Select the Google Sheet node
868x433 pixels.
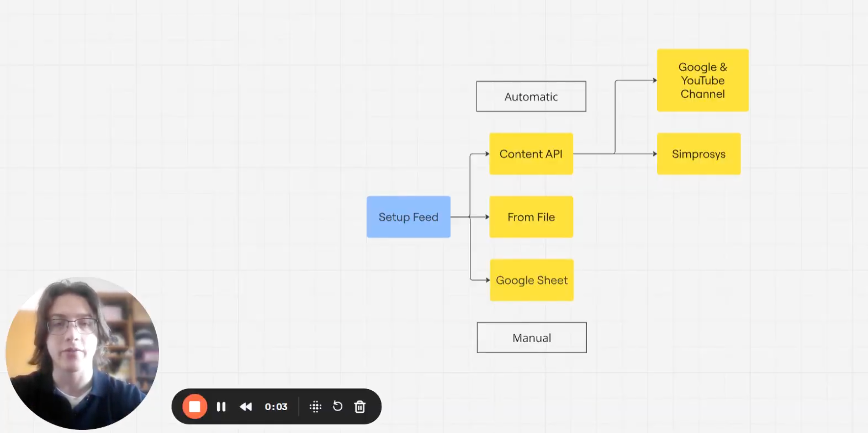pos(531,280)
